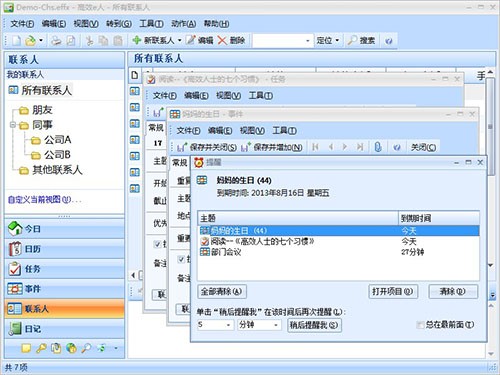
Task: Click the red X 删除 button
Action: tap(231, 41)
